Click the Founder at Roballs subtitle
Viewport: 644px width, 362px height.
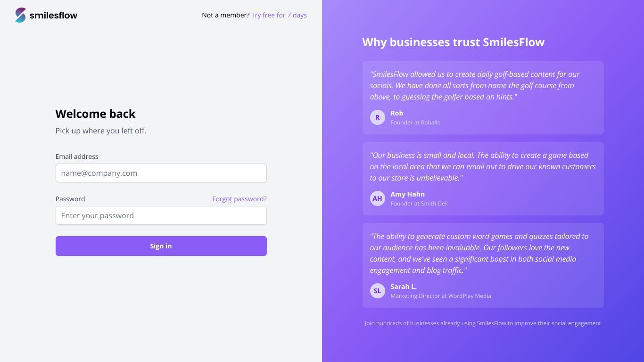[x=415, y=123]
